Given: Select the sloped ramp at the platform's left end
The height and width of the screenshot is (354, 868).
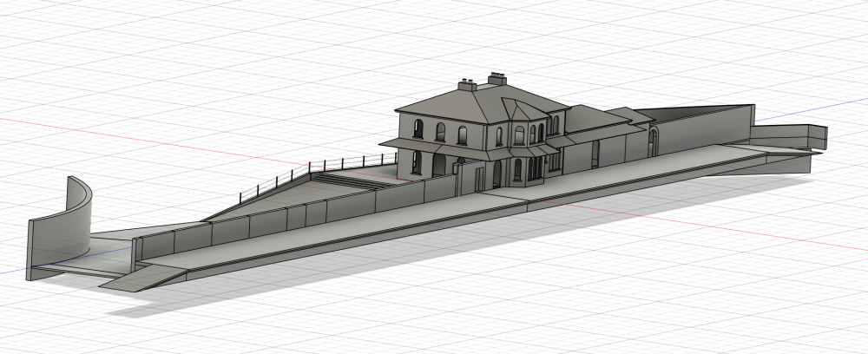Looking at the screenshot, I should pyautogui.click(x=144, y=279).
